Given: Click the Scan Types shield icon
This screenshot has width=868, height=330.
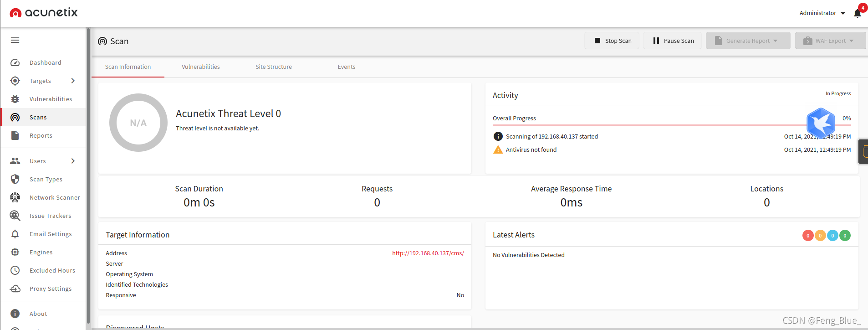Looking at the screenshot, I should [x=15, y=179].
